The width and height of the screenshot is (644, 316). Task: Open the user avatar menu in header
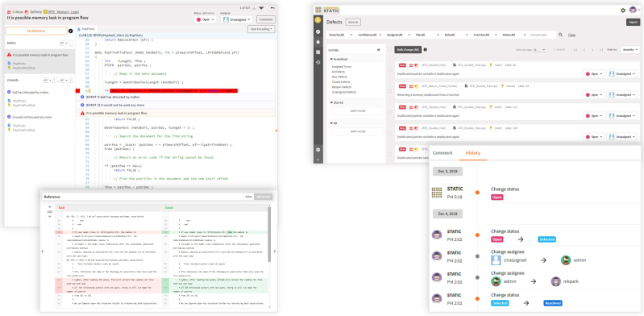tap(634, 10)
